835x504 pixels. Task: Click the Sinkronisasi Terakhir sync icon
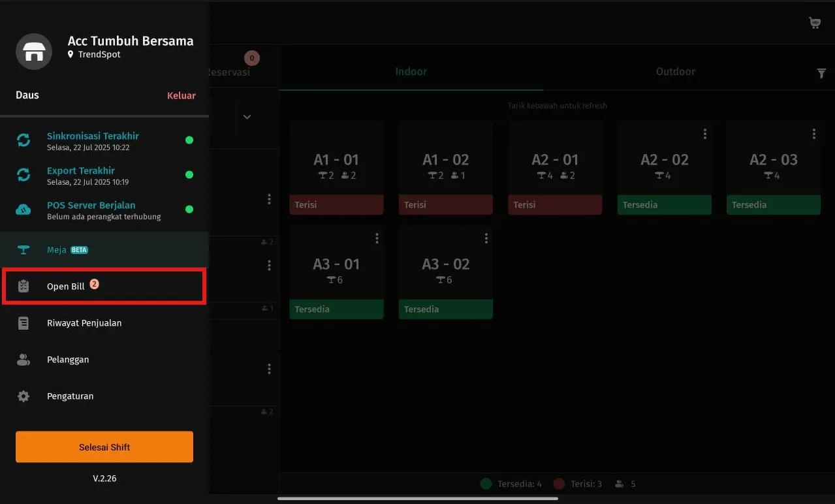click(x=24, y=140)
